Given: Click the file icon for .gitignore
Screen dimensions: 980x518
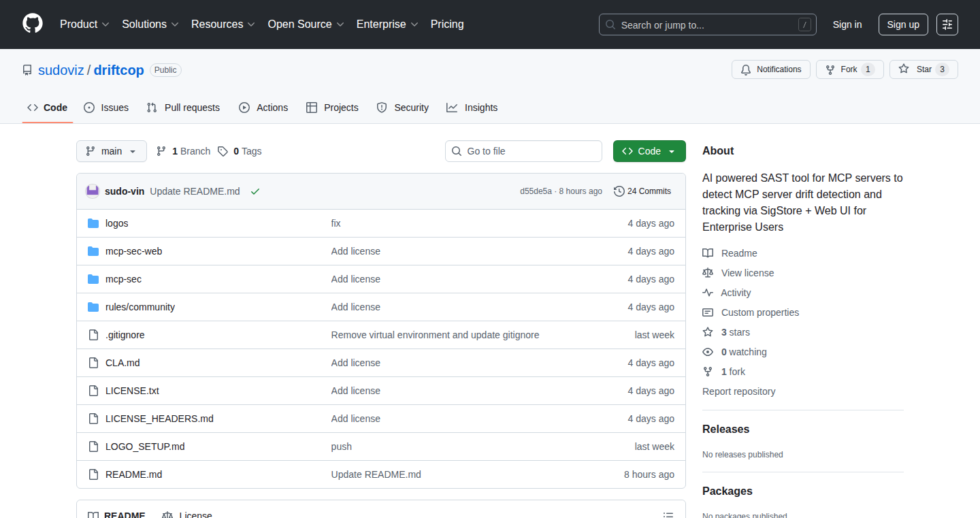Looking at the screenshot, I should coord(93,335).
